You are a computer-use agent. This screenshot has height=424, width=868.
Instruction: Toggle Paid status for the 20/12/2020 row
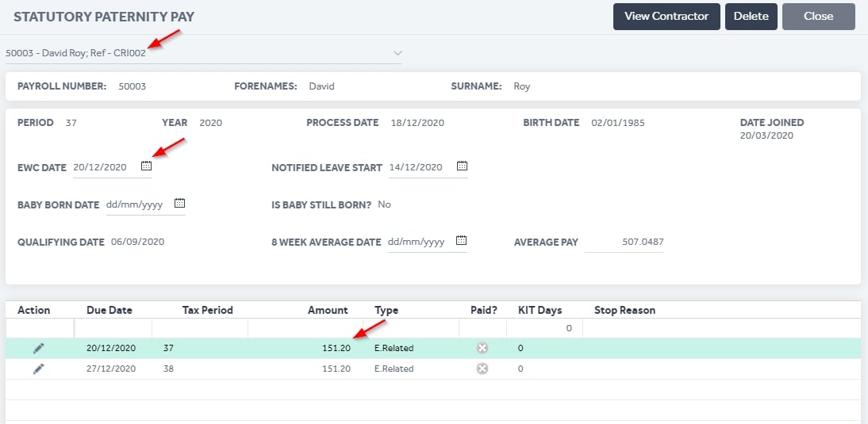pyautogui.click(x=482, y=348)
